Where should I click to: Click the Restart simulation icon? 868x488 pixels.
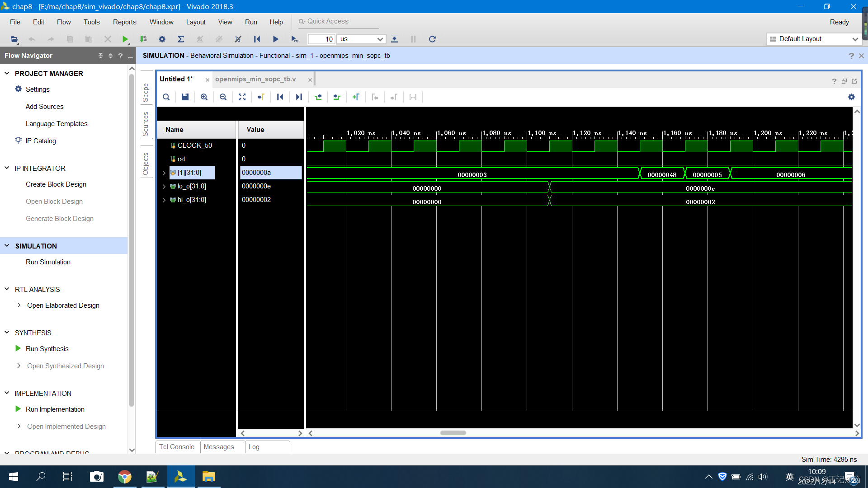(x=257, y=39)
